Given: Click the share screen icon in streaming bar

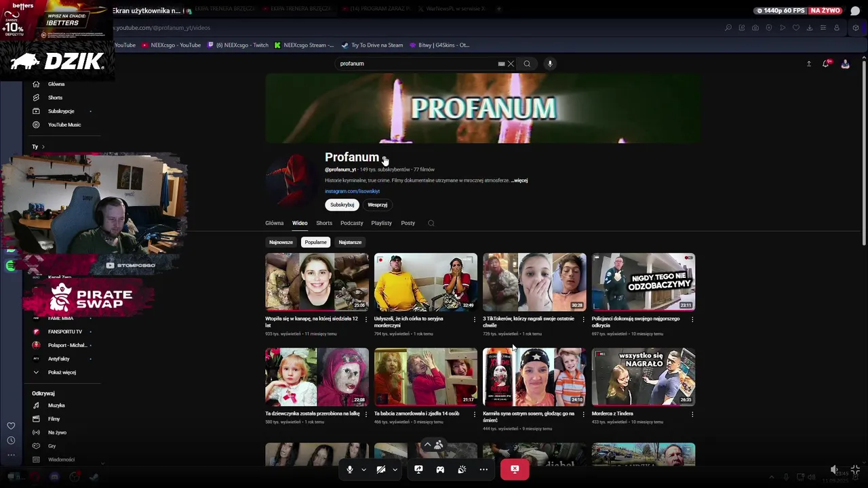Looking at the screenshot, I should pyautogui.click(x=418, y=469).
